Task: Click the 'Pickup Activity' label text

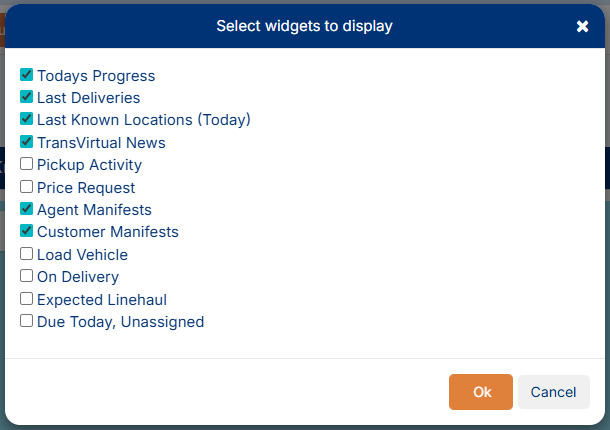Action: click(89, 165)
